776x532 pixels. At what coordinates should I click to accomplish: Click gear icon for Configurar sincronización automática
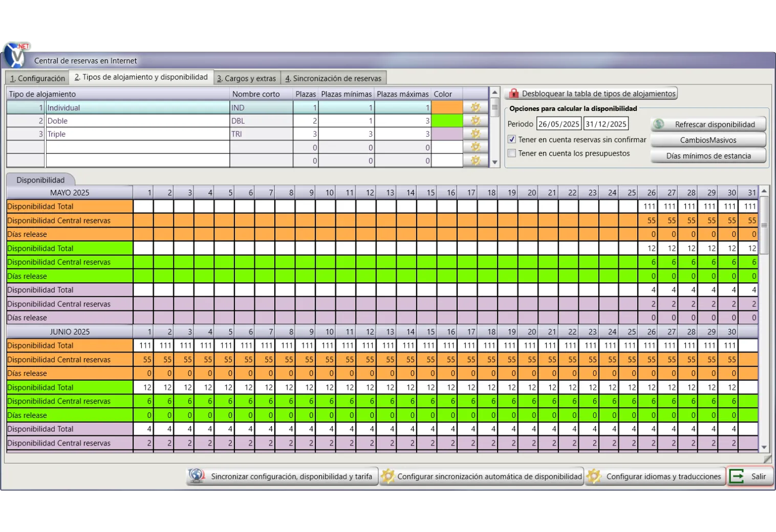point(388,476)
